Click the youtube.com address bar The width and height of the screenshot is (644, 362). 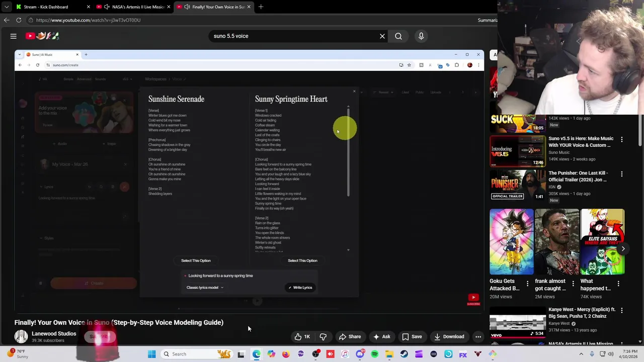click(x=252, y=20)
